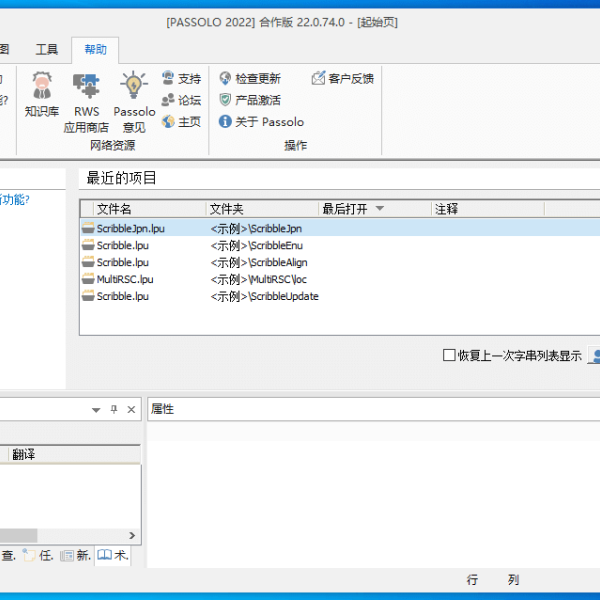This screenshot has height=600, width=600.
Task: Click the 列 status bar entry
Action: tap(513, 580)
